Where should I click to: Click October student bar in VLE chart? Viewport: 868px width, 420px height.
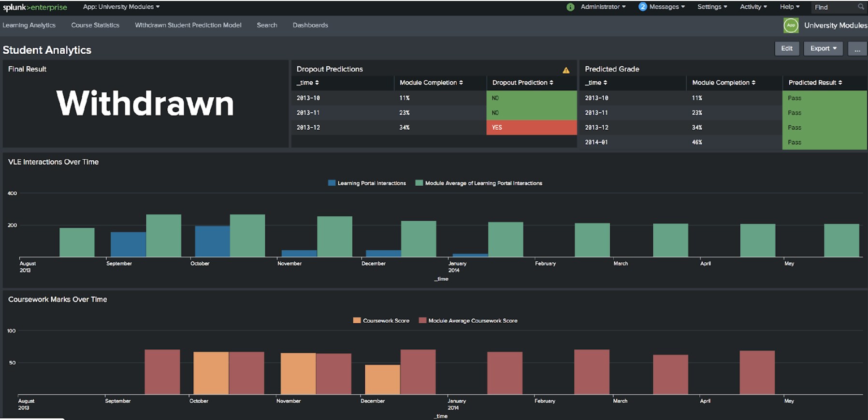point(212,241)
